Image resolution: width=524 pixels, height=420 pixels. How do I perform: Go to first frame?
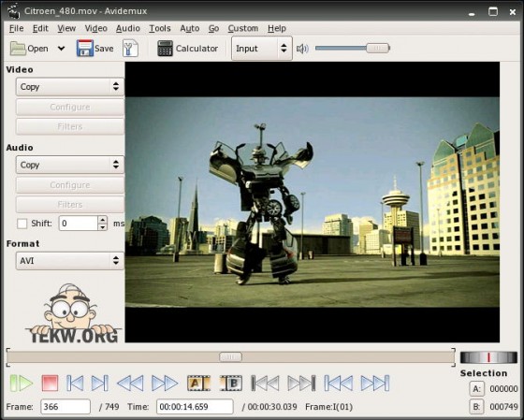339,384
